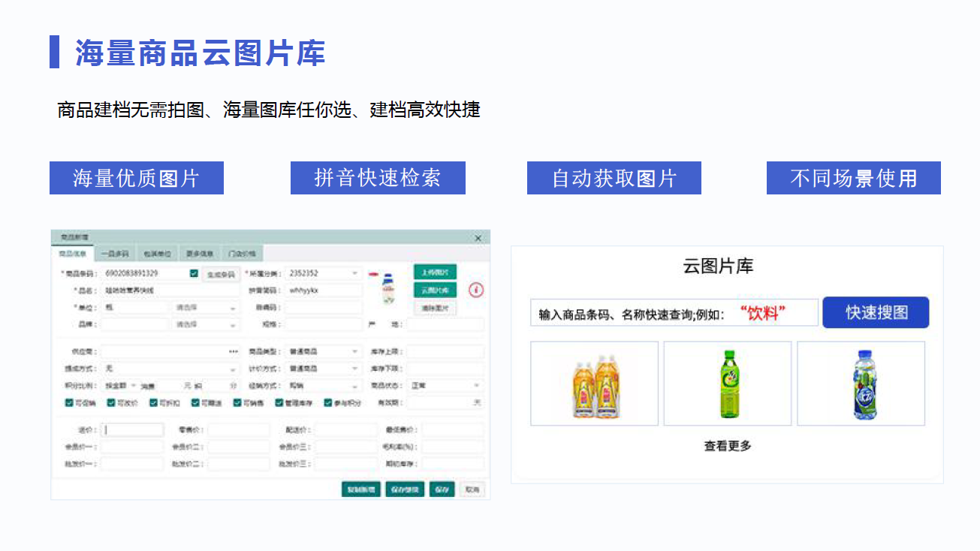Open the 更多信息 tab

pos(200,254)
